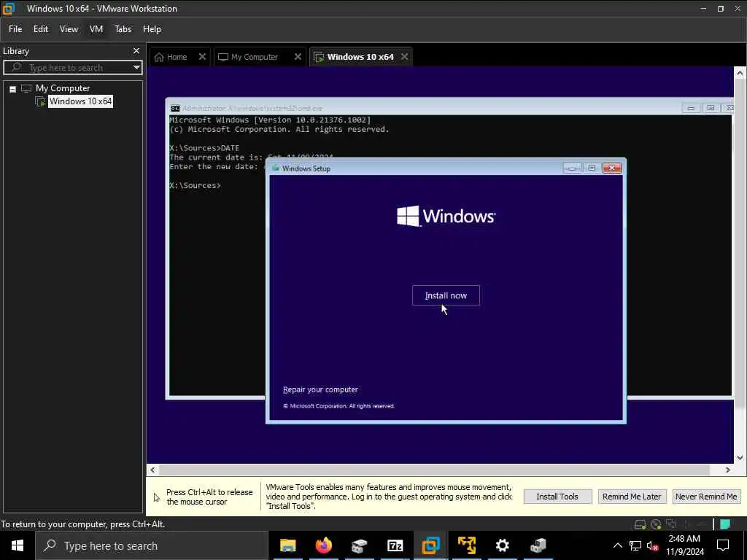Viewport: 747px width, 560px height.
Task: Select Windows 10 x64 in the Library tree
Action: (80, 101)
